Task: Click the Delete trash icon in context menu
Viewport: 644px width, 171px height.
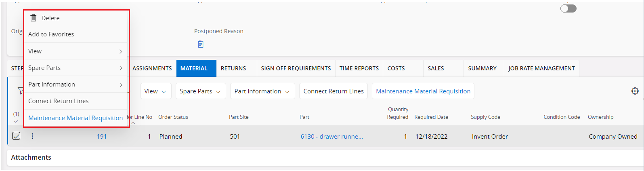Action: point(34,18)
